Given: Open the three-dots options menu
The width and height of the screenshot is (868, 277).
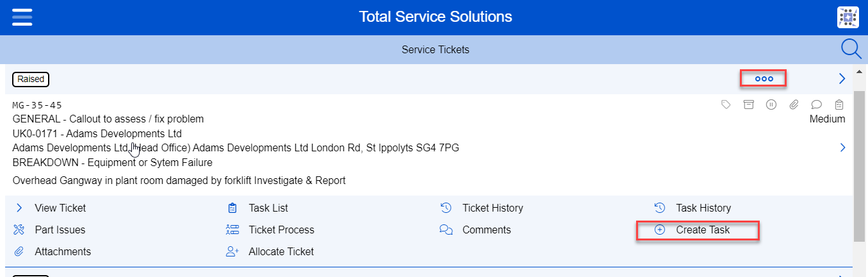Looking at the screenshot, I should click(764, 79).
